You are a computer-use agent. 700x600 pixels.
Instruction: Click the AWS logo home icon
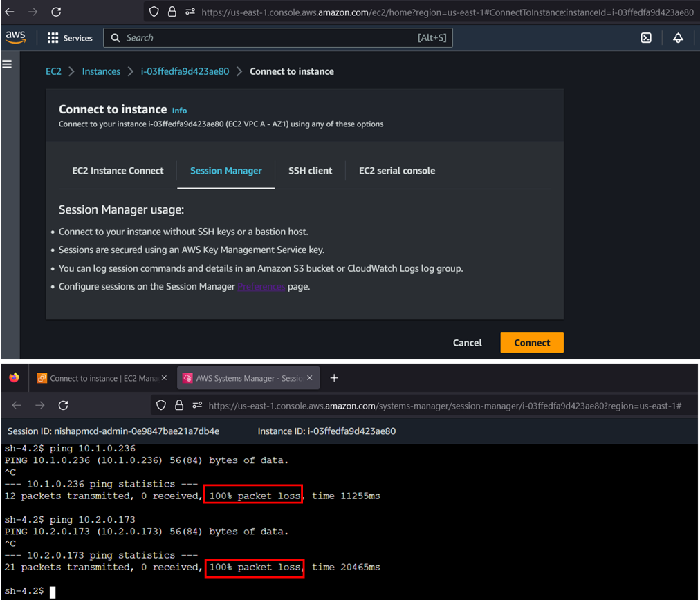tap(15, 37)
